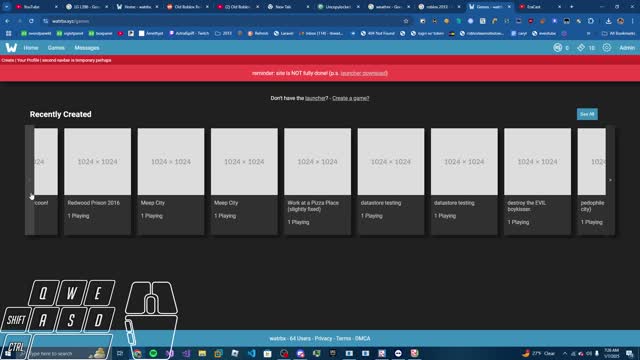The width and height of the screenshot is (640, 360).
Task: Click the tickets currency icon in navbar
Action: 581,48
